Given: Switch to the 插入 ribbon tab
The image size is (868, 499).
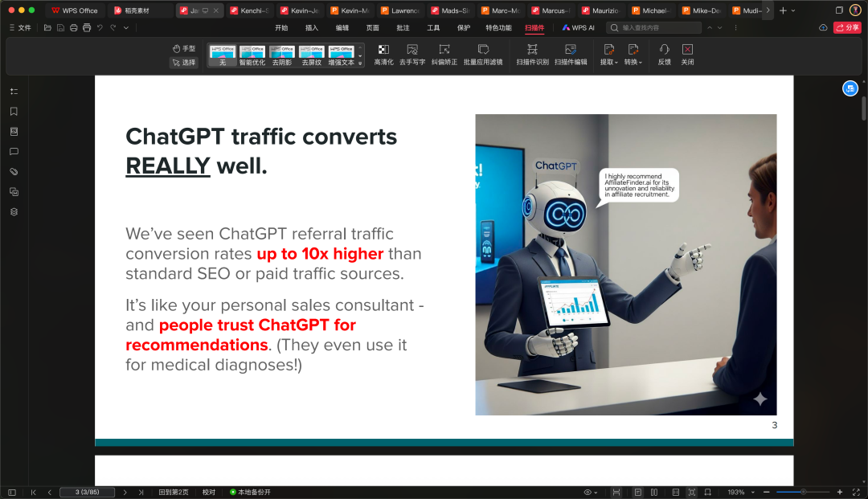Looking at the screenshot, I should pos(312,27).
